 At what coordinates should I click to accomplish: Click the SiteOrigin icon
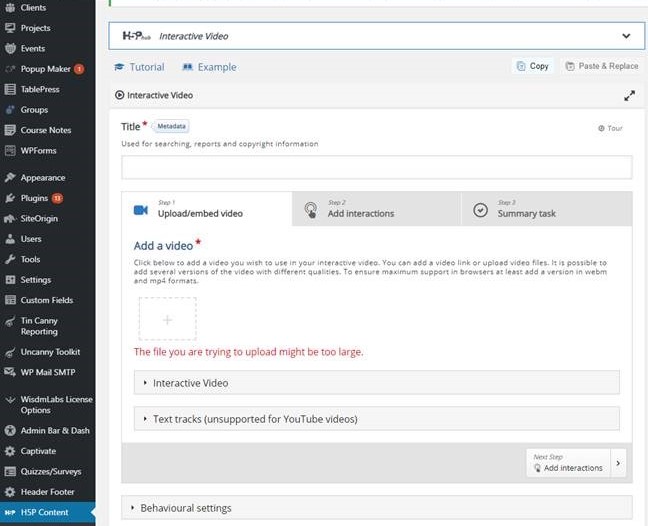coord(10,219)
